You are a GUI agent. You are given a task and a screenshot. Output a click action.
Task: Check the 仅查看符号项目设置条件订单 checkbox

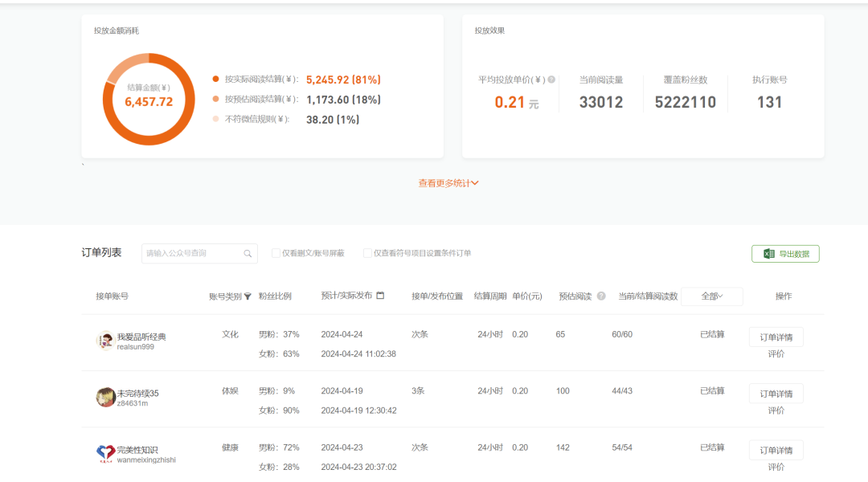(367, 253)
